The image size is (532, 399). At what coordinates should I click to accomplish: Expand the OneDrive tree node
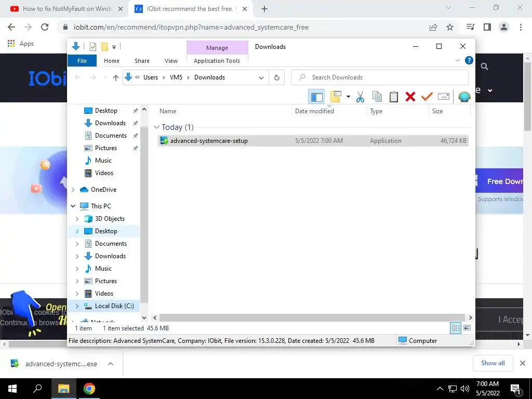(73, 190)
